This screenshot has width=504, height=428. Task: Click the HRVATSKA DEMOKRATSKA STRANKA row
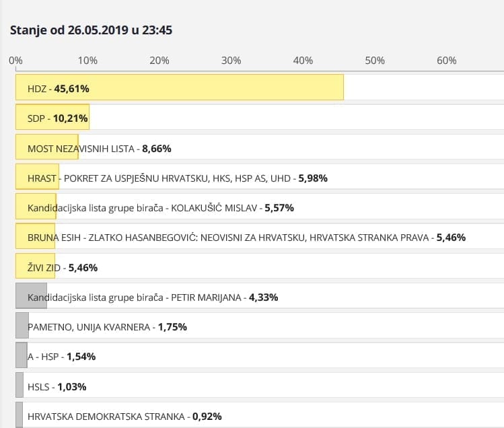(124, 416)
